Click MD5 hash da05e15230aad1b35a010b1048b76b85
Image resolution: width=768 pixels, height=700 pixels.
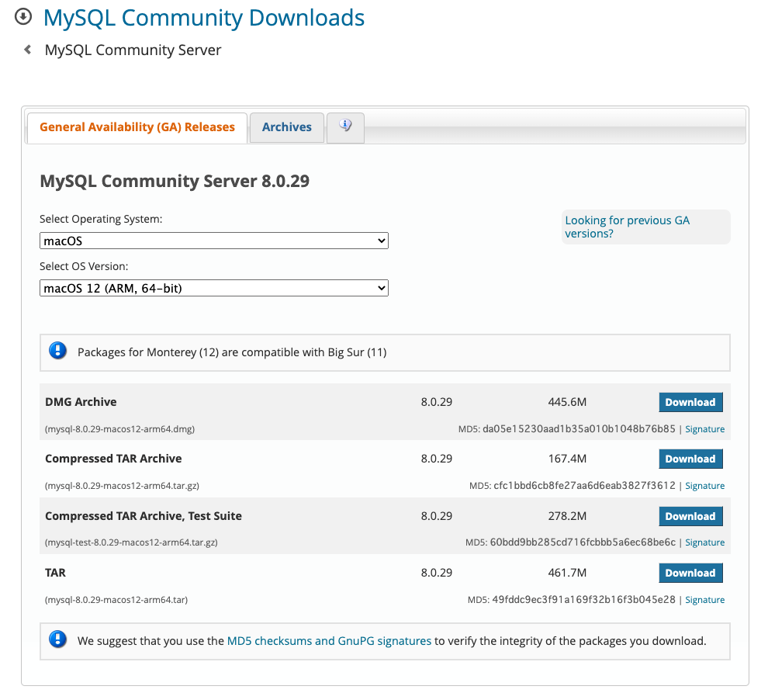tap(579, 429)
